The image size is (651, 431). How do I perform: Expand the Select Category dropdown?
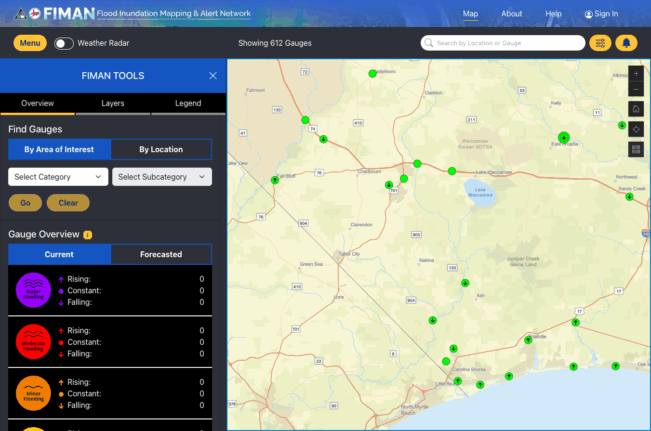click(58, 176)
